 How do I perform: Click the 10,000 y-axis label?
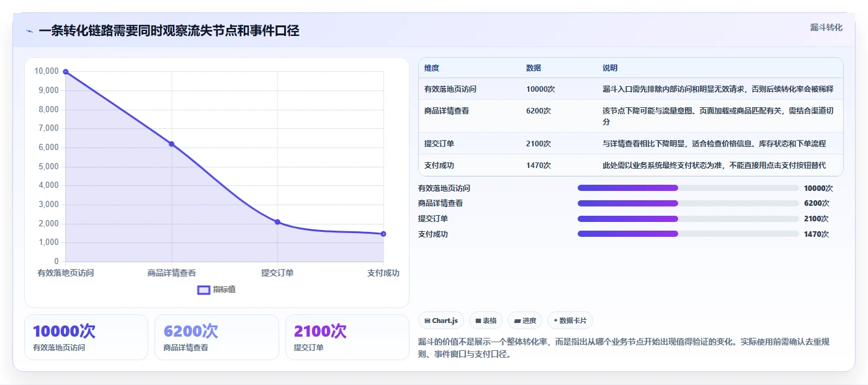[47, 71]
